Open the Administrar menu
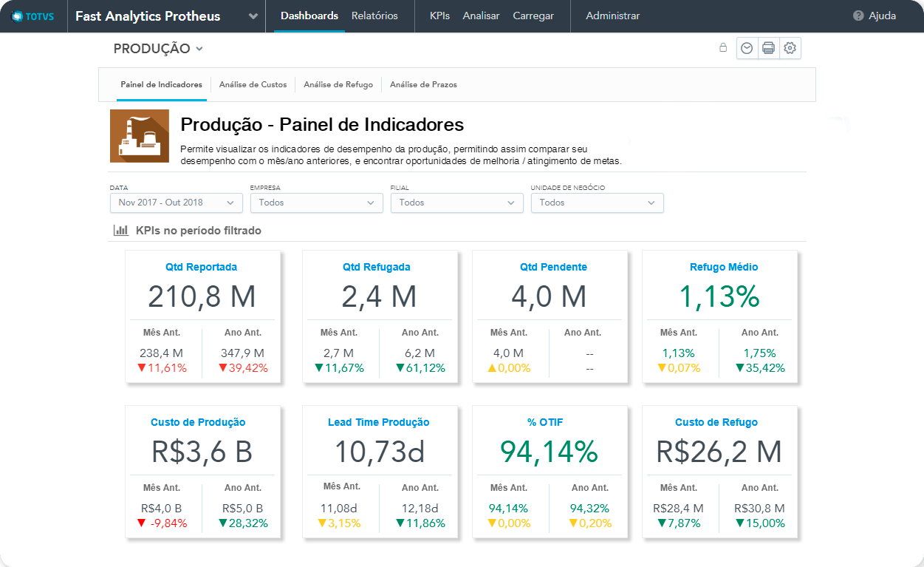 [612, 16]
